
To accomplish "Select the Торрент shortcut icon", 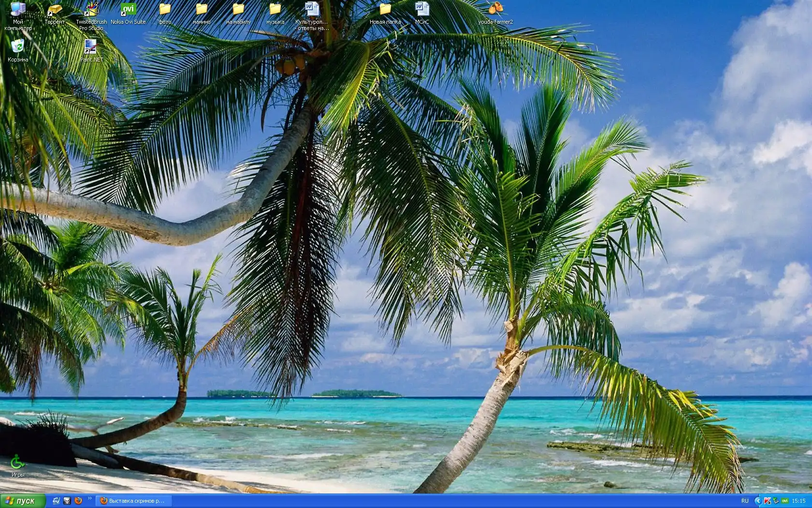I will tap(54, 10).
